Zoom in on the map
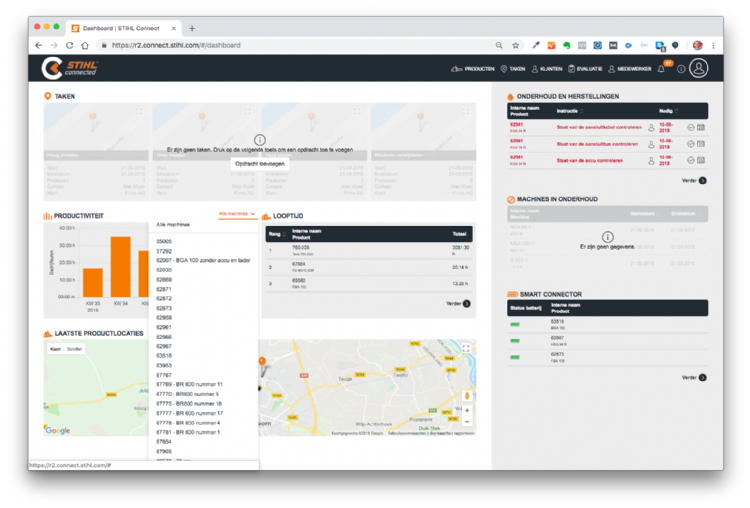Screen dimensions: 750x508 tap(466, 410)
